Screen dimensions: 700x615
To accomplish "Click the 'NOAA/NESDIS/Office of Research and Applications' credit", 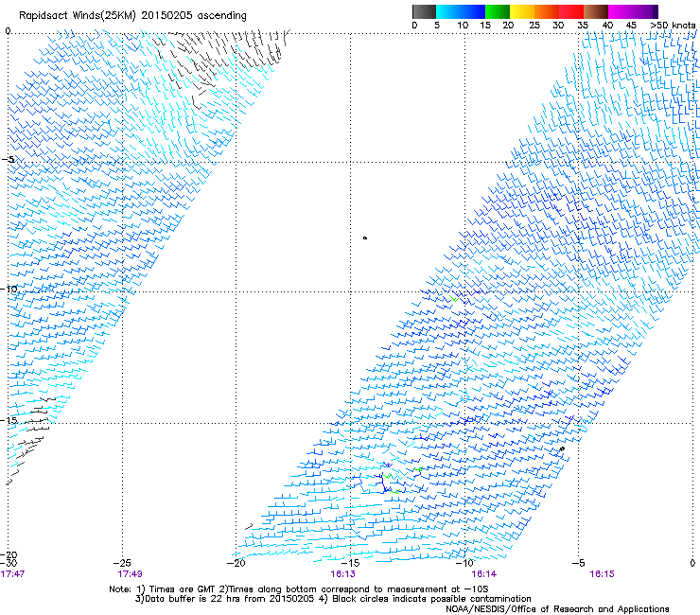I will (557, 609).
